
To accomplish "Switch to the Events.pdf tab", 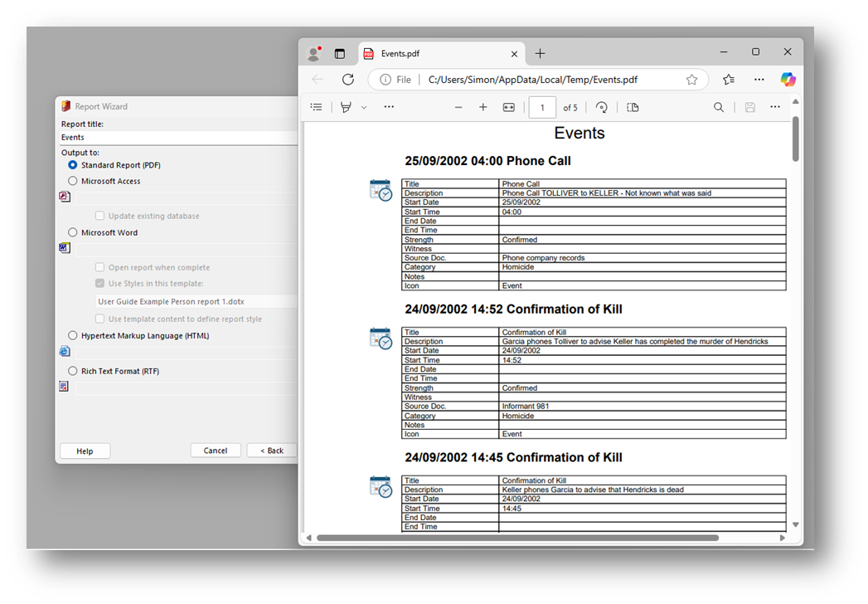I will [439, 54].
